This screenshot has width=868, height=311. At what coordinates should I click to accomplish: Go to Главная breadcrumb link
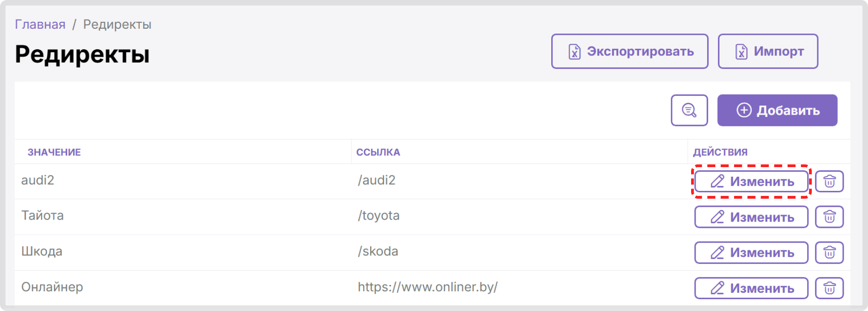tap(40, 24)
